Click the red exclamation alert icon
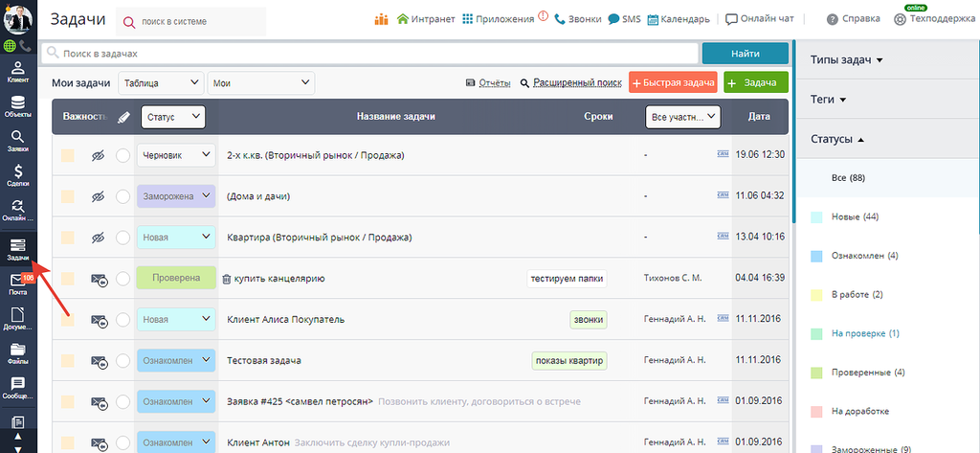Screen dimensions: 980x453 543,17
